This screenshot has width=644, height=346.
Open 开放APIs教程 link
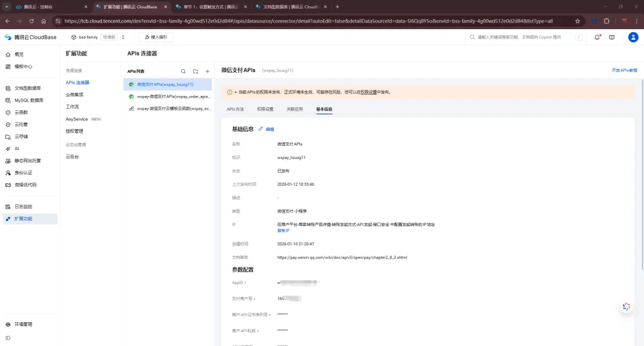(624, 70)
